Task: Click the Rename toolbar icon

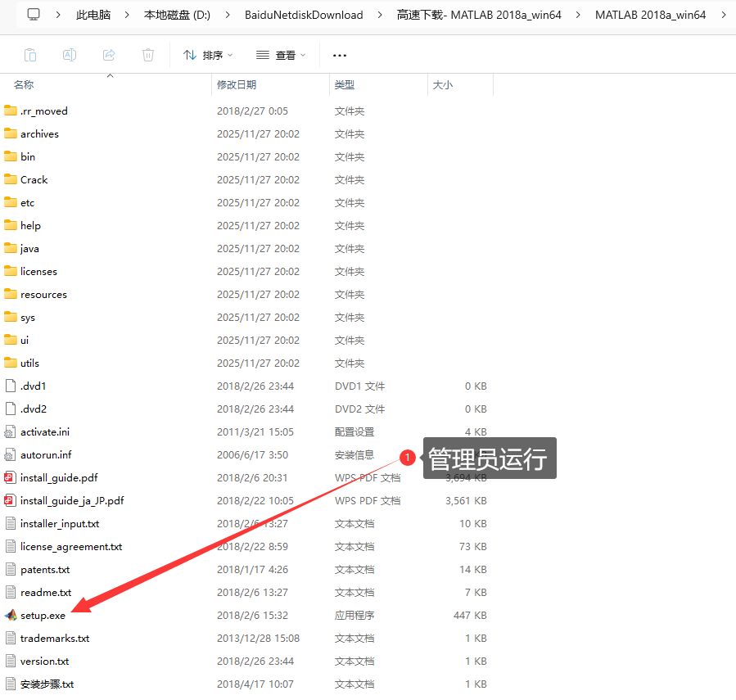Action: click(x=70, y=55)
